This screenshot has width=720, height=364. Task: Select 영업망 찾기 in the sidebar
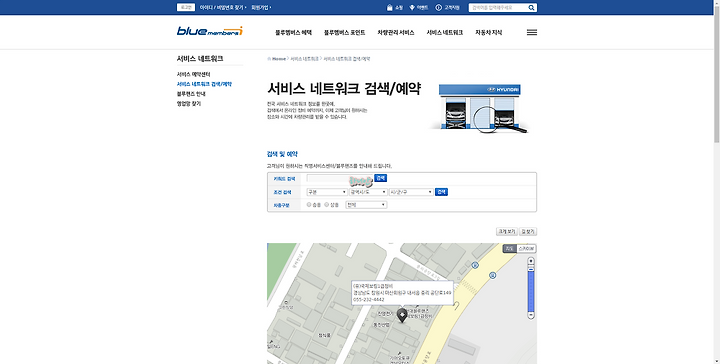pos(189,103)
